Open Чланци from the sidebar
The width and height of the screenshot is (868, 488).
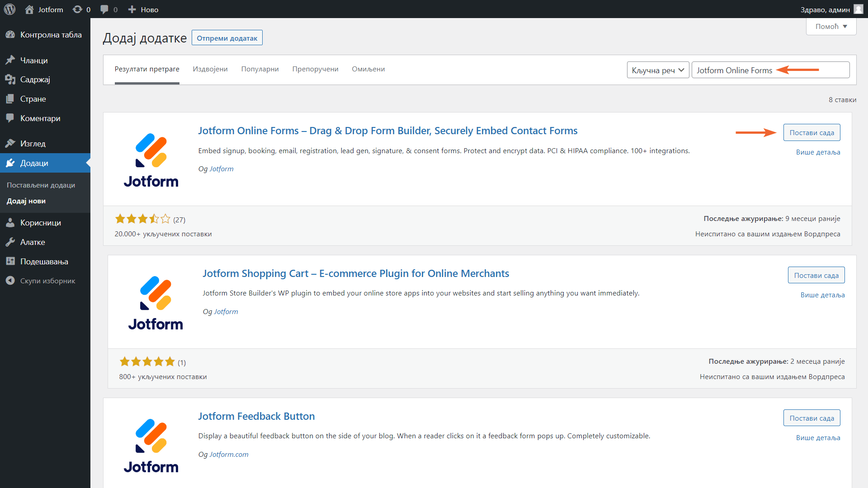(x=34, y=60)
